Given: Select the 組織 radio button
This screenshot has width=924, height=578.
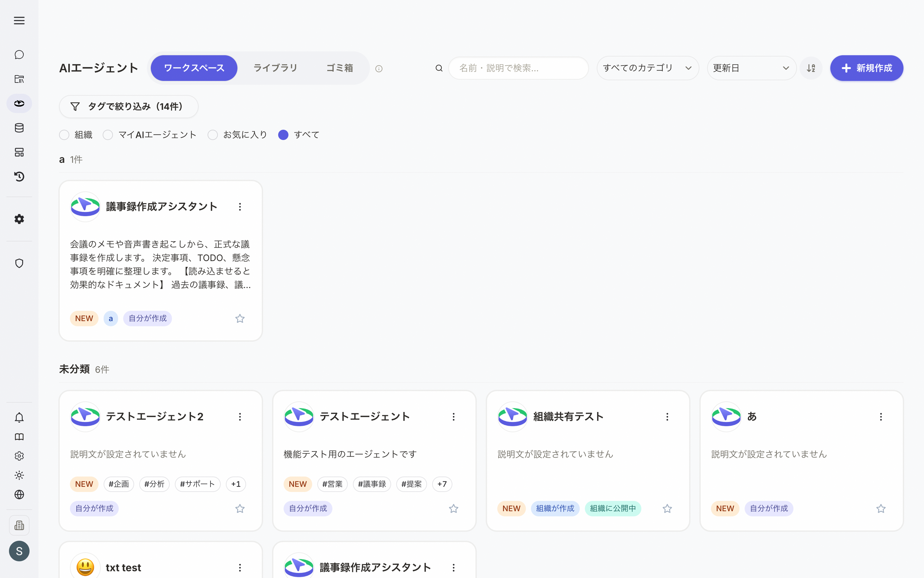Looking at the screenshot, I should (x=64, y=135).
